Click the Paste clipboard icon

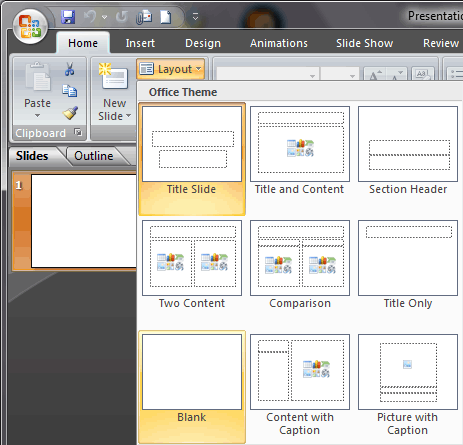[x=38, y=77]
